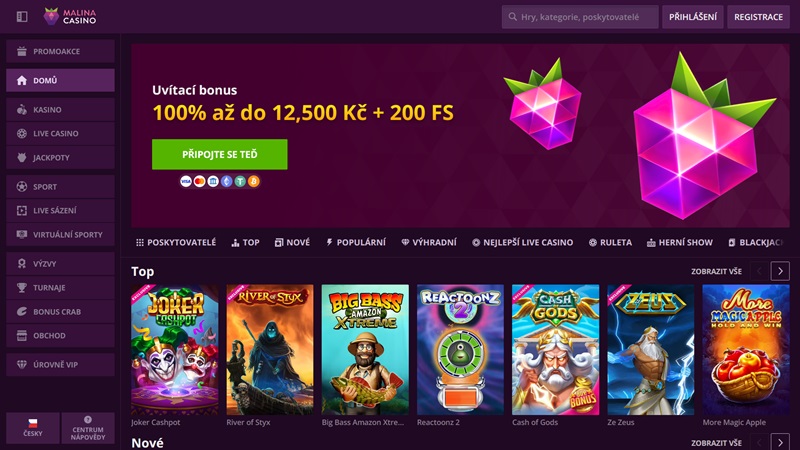Focus the game search input field
Viewport: 800px width, 450px height.
580,17
